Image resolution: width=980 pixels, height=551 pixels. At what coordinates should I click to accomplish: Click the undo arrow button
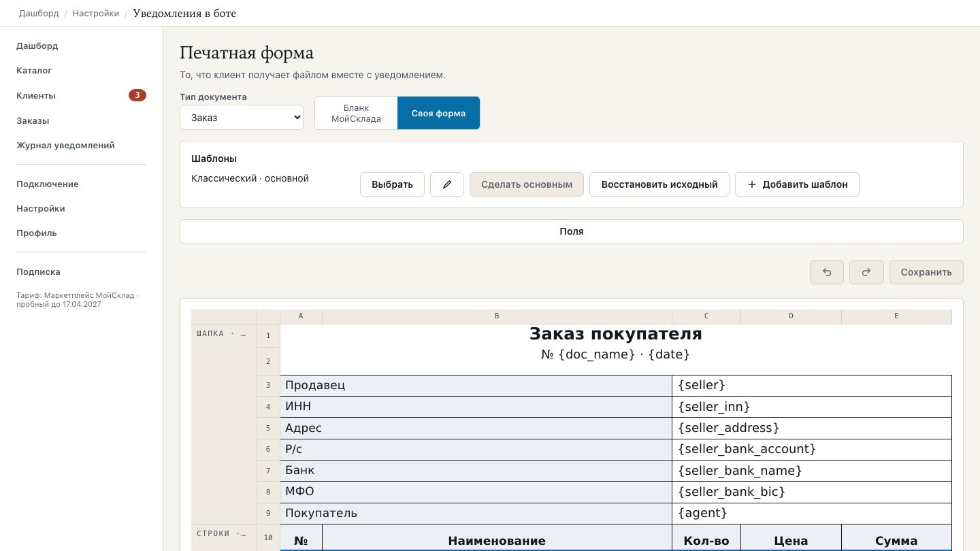click(827, 272)
